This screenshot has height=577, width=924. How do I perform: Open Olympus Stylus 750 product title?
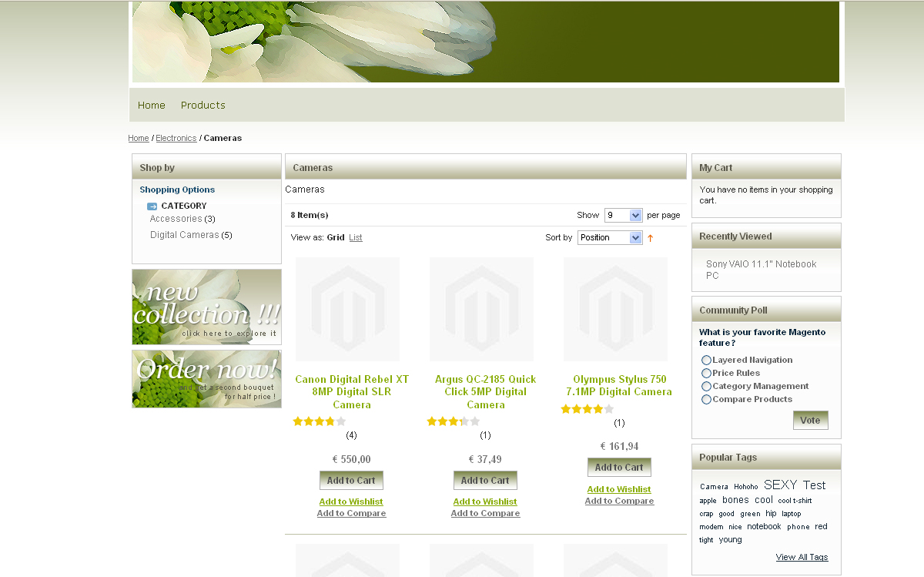pos(619,386)
